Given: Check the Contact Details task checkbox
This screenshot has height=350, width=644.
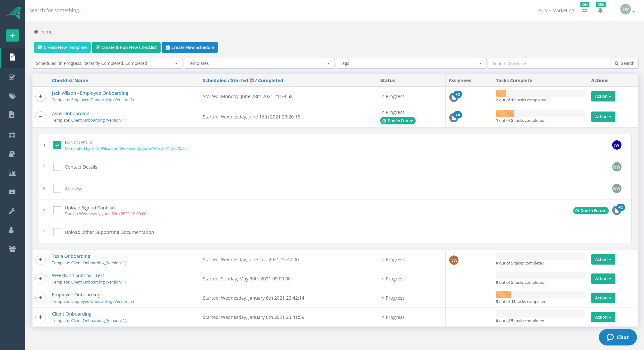Looking at the screenshot, I should [x=57, y=167].
